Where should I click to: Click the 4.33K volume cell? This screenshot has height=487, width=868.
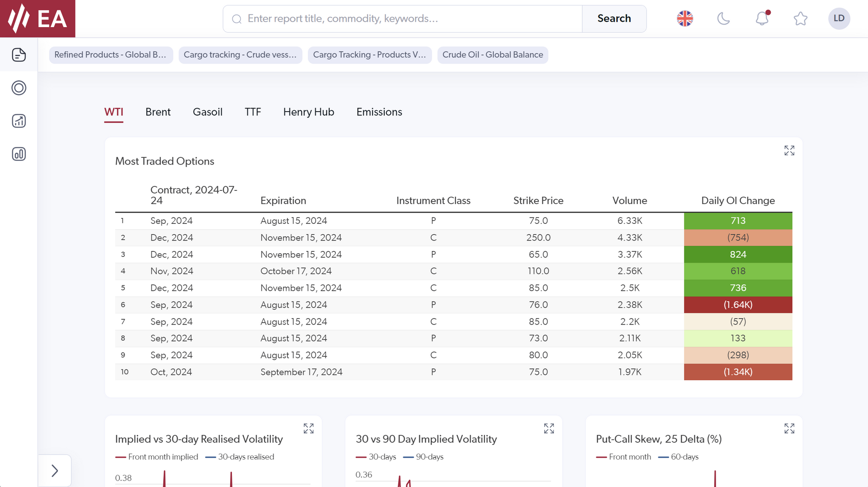630,237
